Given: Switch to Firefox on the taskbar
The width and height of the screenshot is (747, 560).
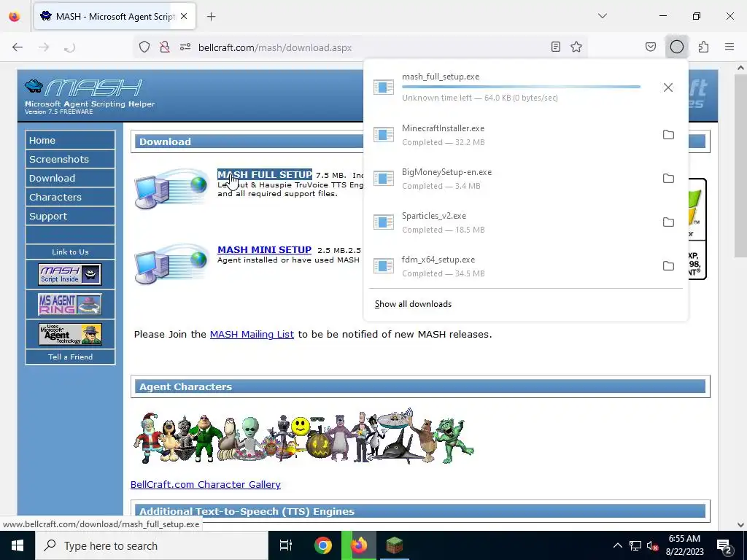Looking at the screenshot, I should (x=359, y=545).
